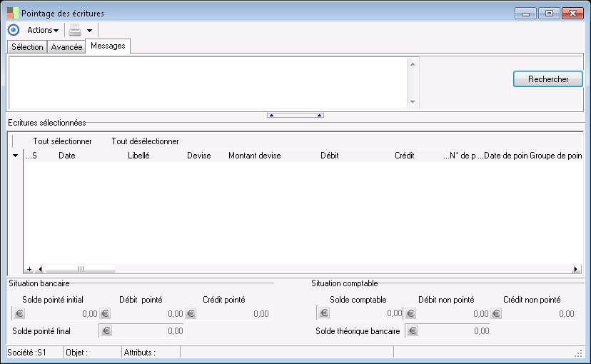Click euro icon beside Crédit pointé field

(x=191, y=313)
